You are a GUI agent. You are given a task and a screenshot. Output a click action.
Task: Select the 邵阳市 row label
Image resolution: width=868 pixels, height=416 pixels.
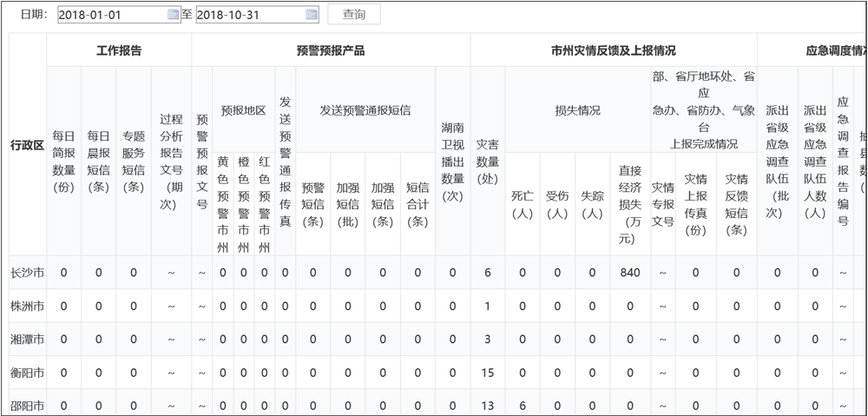click(27, 405)
